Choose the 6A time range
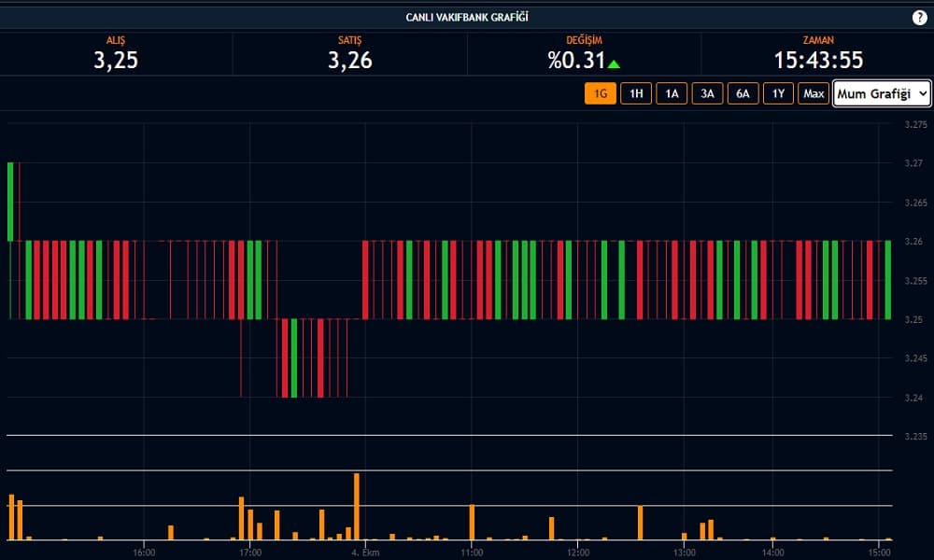 743,93
